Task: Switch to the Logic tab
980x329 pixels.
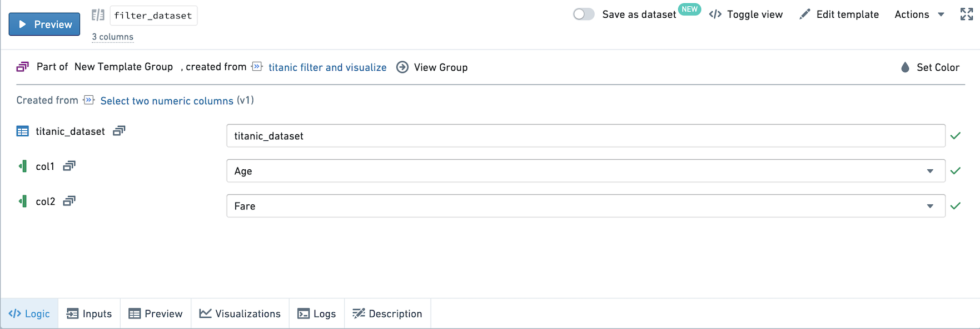Action: pos(29,313)
